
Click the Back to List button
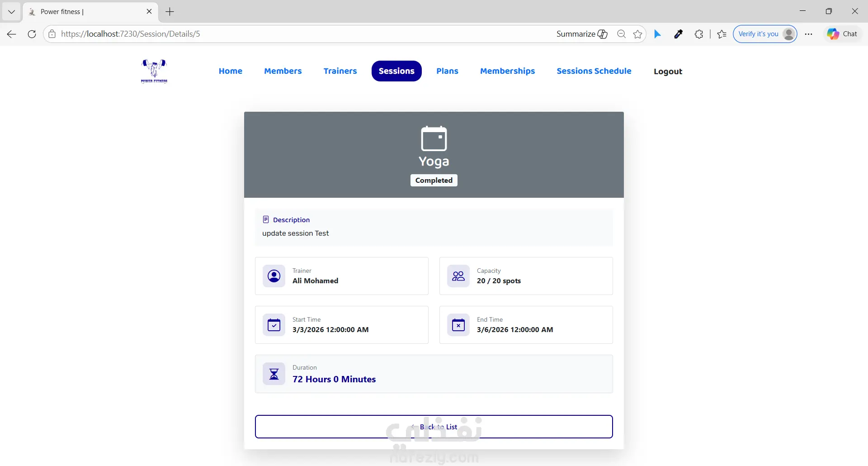[434, 427]
